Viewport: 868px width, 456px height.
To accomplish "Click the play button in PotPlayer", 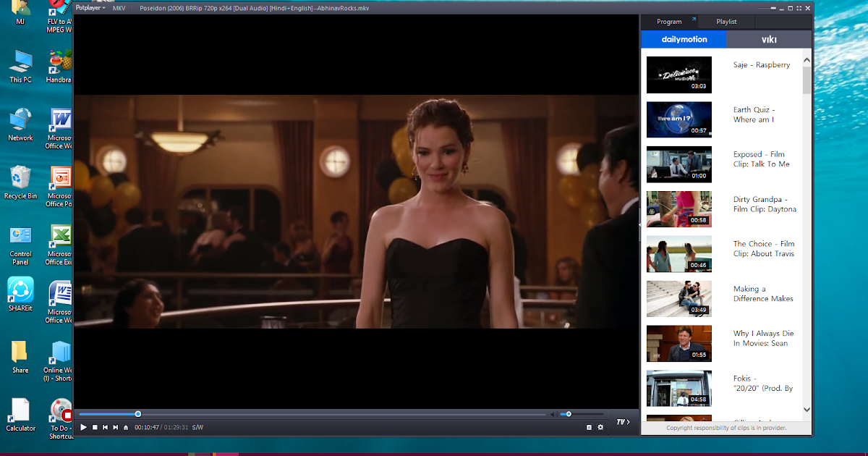I will [83, 427].
